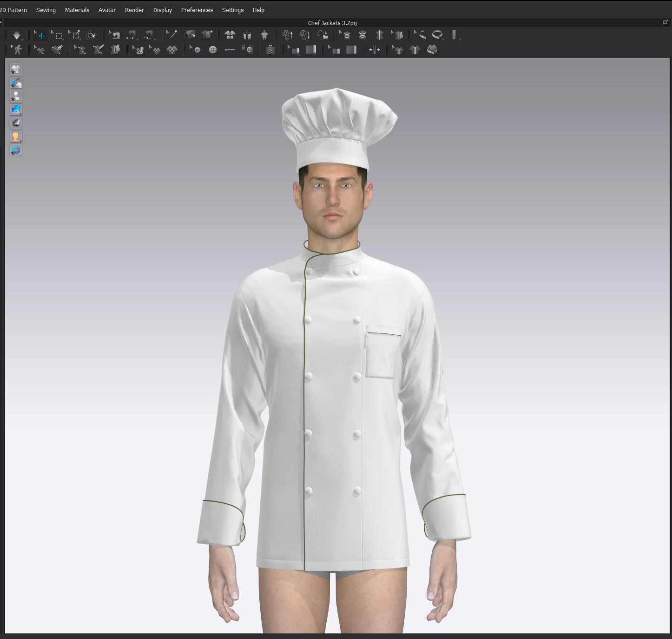Viewport: 672px width, 639px height.
Task: Activate the box selection tool in toolbar
Action: [x=59, y=35]
